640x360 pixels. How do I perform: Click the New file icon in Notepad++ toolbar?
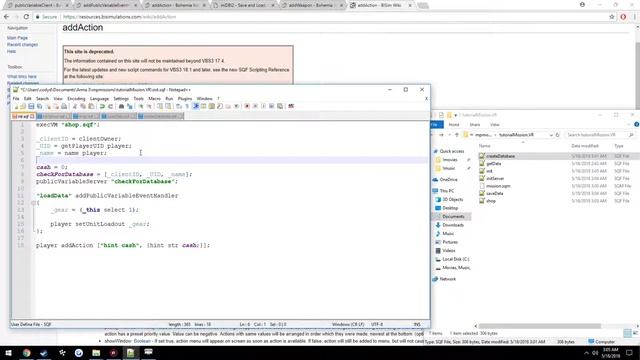(16, 106)
